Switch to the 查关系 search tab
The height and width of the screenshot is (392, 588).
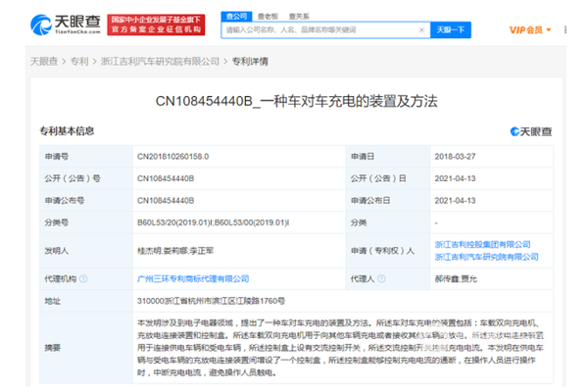coord(299,16)
